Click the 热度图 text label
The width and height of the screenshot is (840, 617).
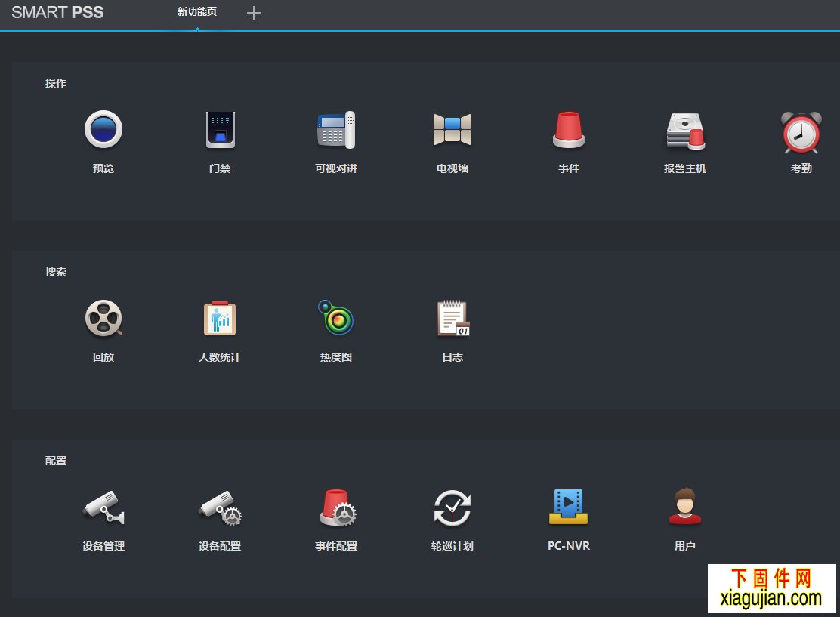click(336, 357)
